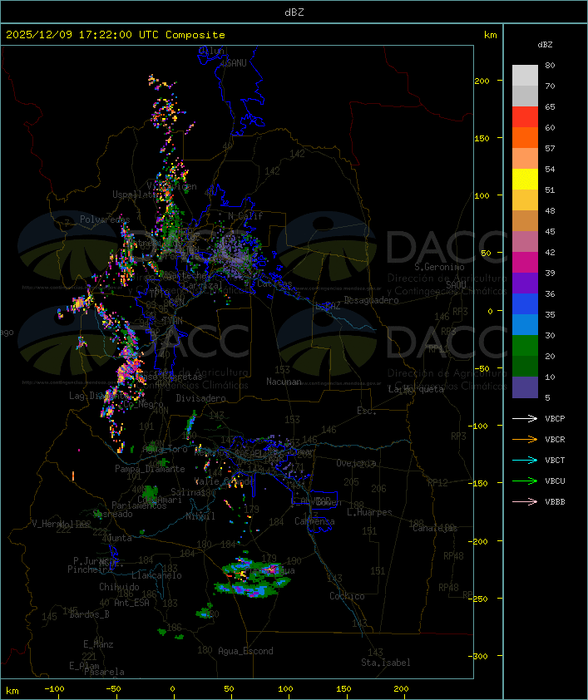The image size is (588, 700).
Task: Click the 0 tick on the horizontal axis
Action: pos(173,689)
